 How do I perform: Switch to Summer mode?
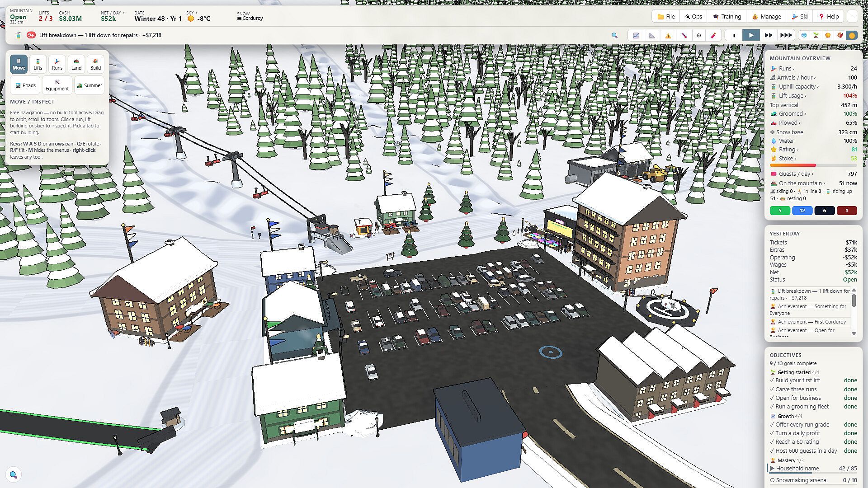(x=90, y=85)
